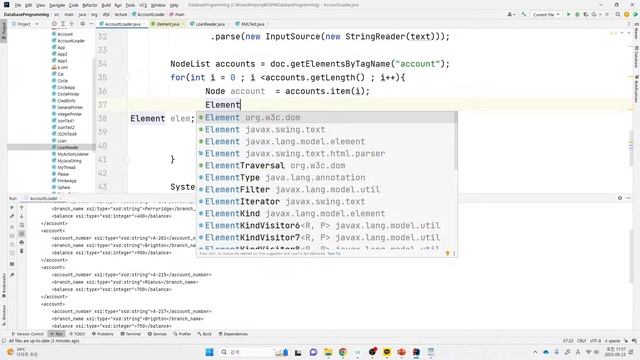Open the Build tool window tab
The image size is (640, 360).
(204, 334)
